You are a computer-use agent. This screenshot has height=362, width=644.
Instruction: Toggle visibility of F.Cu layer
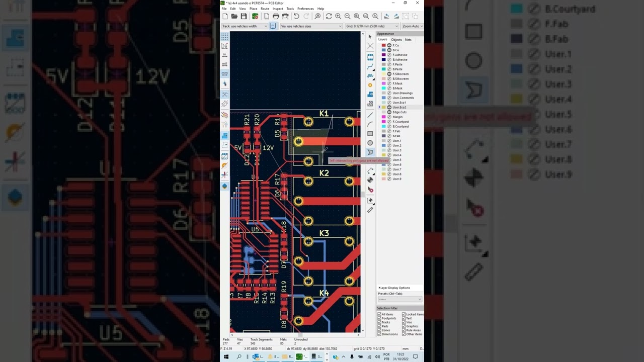pos(389,45)
